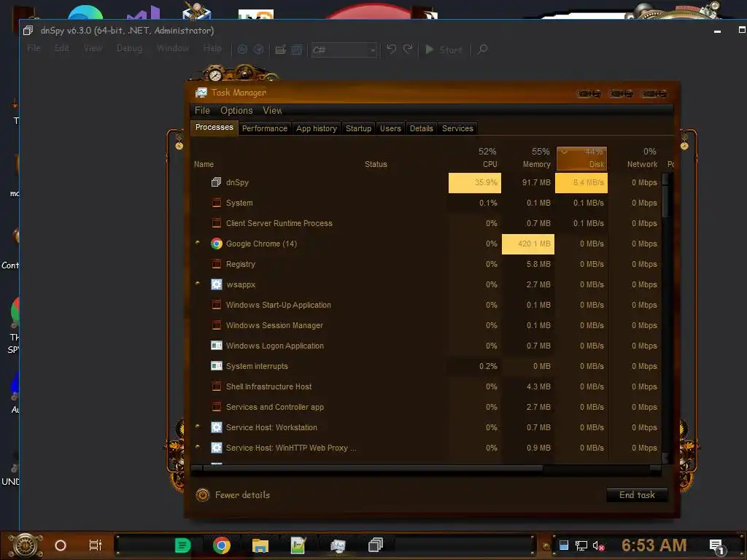Click the dnSpy open file toolbar icon
Viewport: 747px width, 560px height.
281,50
